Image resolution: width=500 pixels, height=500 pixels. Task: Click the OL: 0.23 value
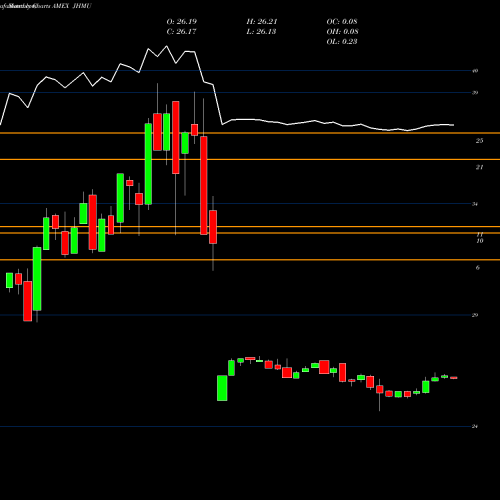point(342,42)
